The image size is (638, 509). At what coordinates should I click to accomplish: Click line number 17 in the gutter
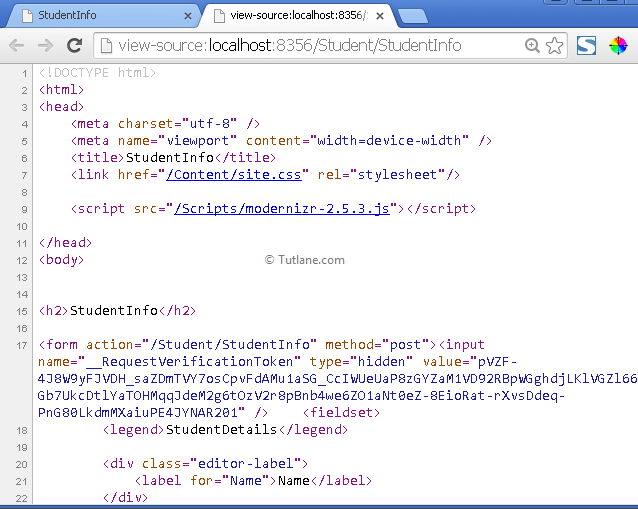(x=22, y=346)
